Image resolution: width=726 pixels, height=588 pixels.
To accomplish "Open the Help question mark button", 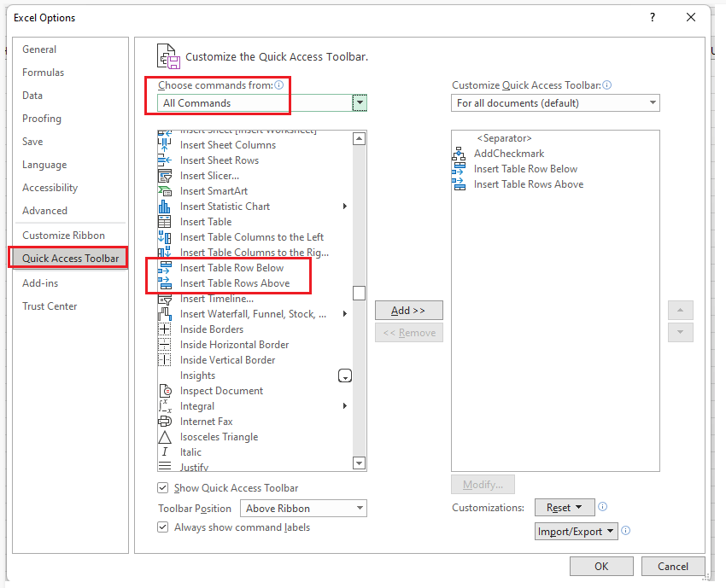I will (653, 18).
